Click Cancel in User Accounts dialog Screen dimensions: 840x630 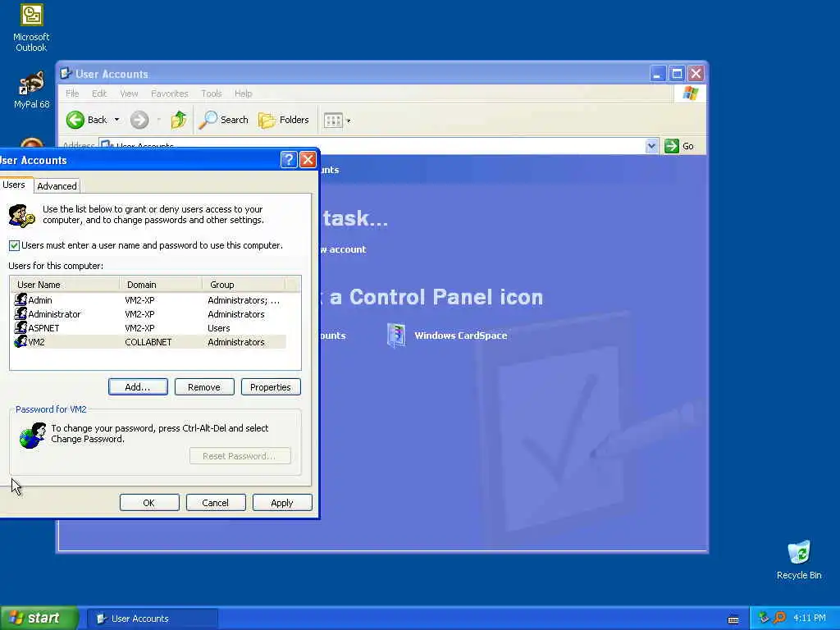pos(216,503)
